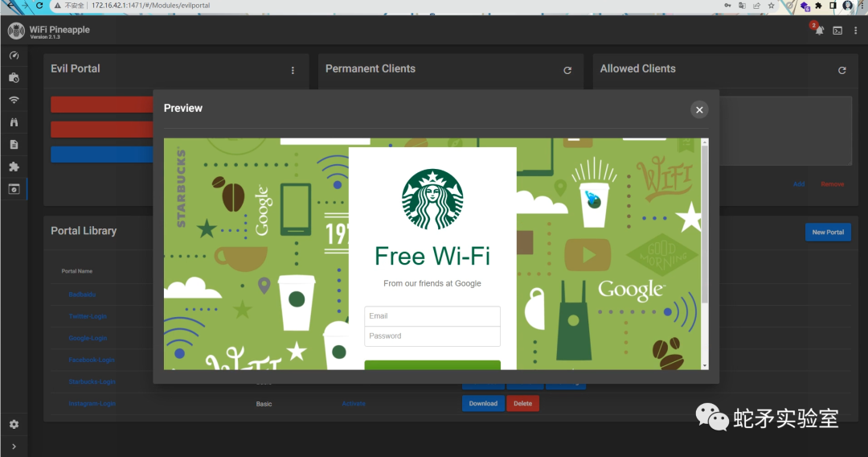Click the share page icon in address bar

756,6
